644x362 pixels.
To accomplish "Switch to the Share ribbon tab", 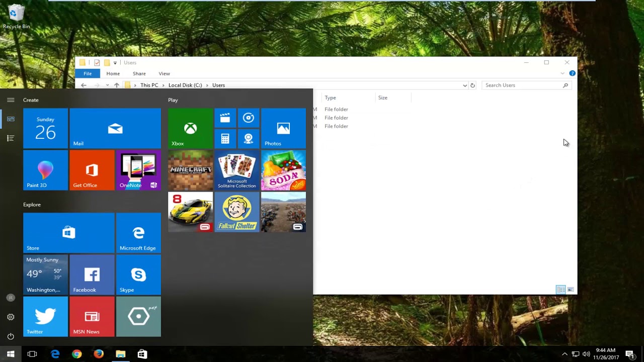I will pos(139,73).
